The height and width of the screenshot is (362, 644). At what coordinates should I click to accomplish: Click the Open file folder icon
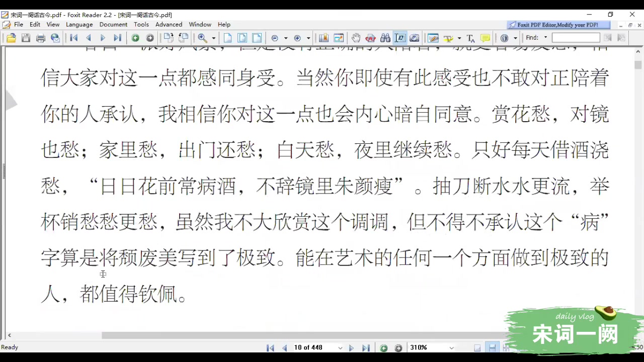click(x=11, y=38)
